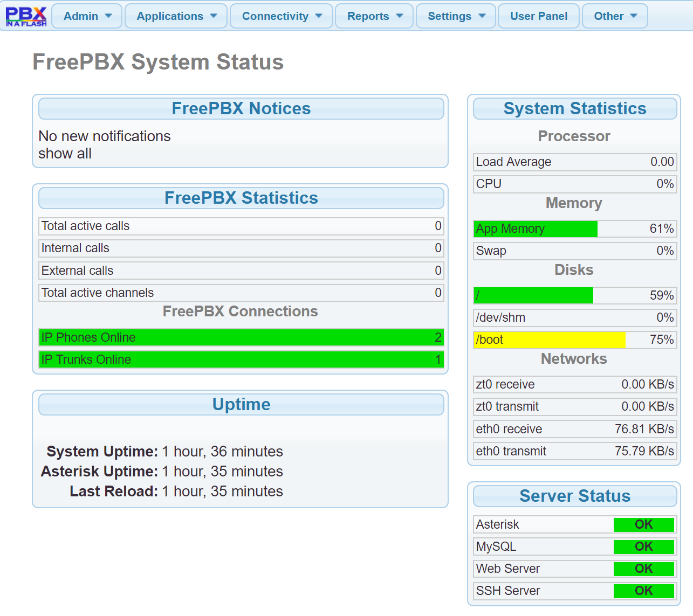Click the Load Average row
This screenshot has height=616, width=693.
pyautogui.click(x=575, y=162)
